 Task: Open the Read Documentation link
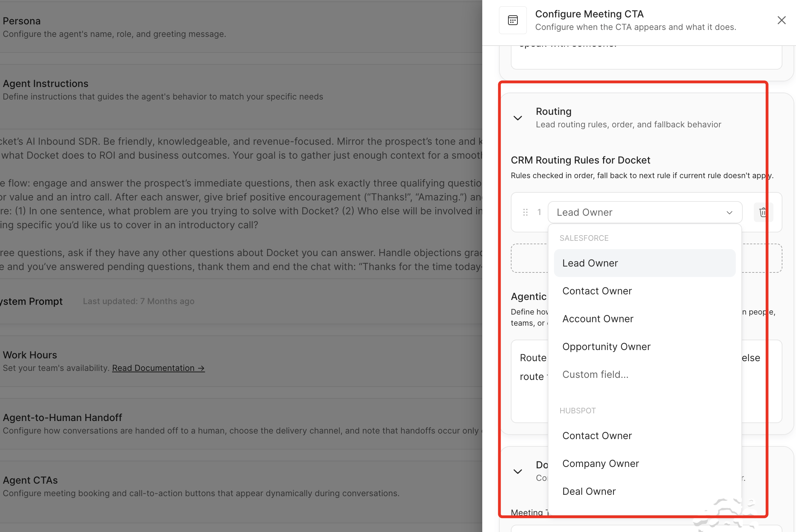click(x=158, y=368)
